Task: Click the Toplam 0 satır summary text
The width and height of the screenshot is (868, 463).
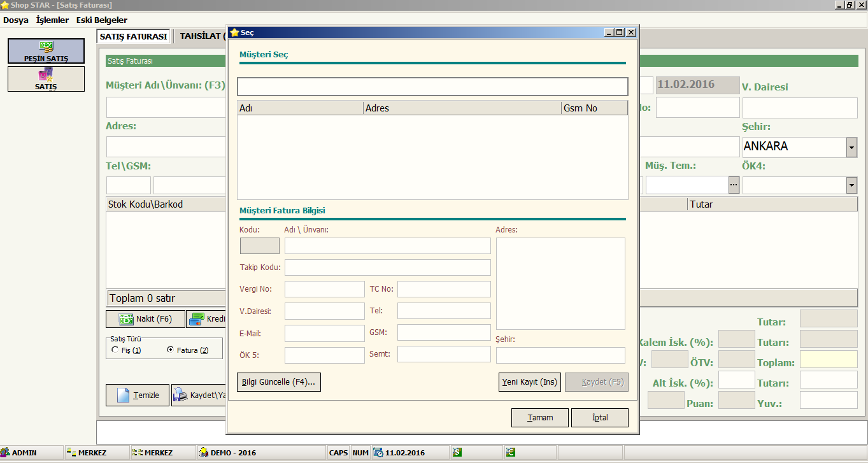Action: click(x=142, y=298)
